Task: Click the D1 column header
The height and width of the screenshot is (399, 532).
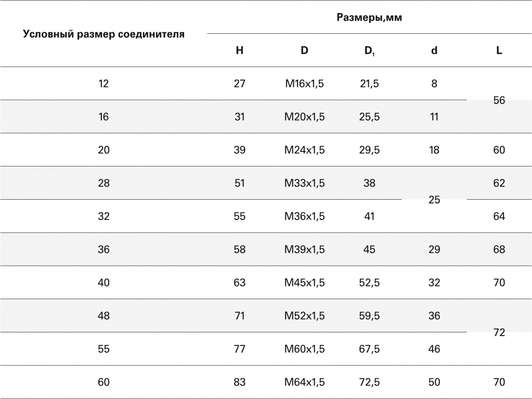Action: click(369, 51)
